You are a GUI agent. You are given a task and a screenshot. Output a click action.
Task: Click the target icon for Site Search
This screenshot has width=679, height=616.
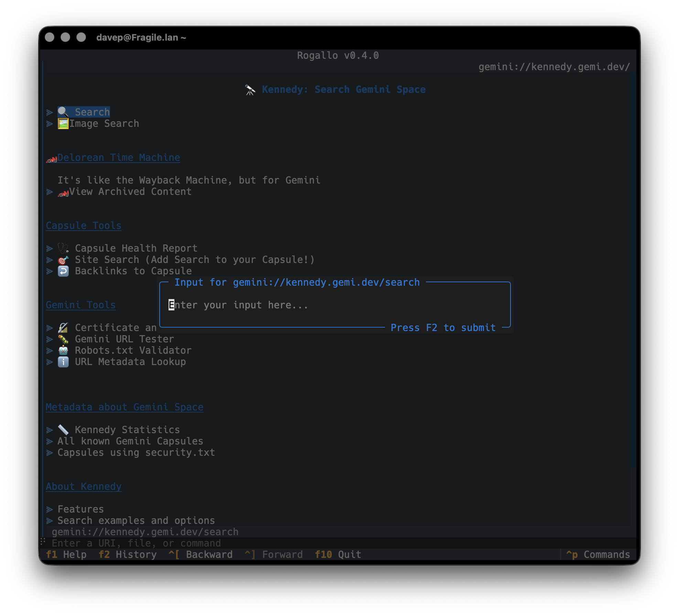point(63,260)
